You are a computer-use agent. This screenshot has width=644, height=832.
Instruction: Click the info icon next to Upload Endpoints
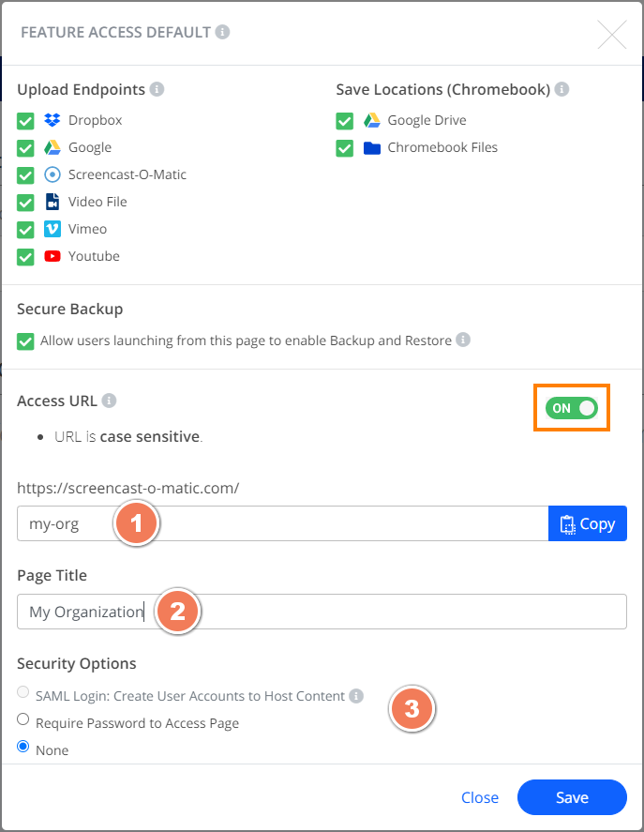pos(157,88)
